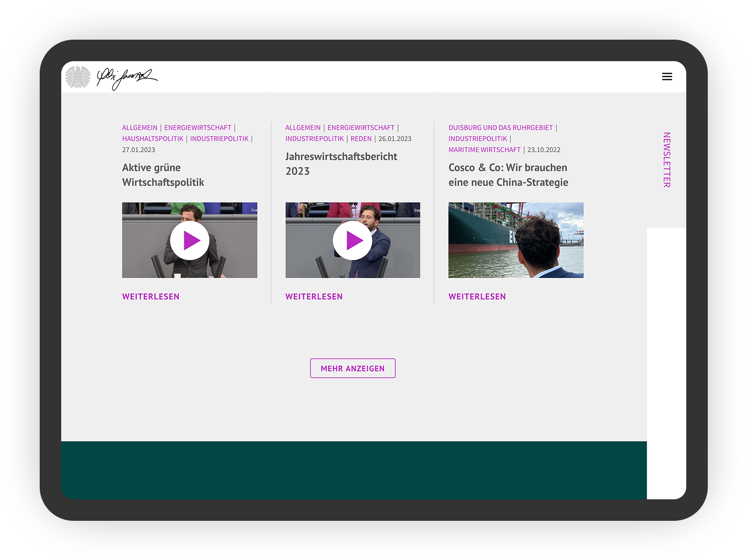Select the MARITIME WIRTSCHAFT category tag
The width and height of the screenshot is (747, 560).
(484, 150)
